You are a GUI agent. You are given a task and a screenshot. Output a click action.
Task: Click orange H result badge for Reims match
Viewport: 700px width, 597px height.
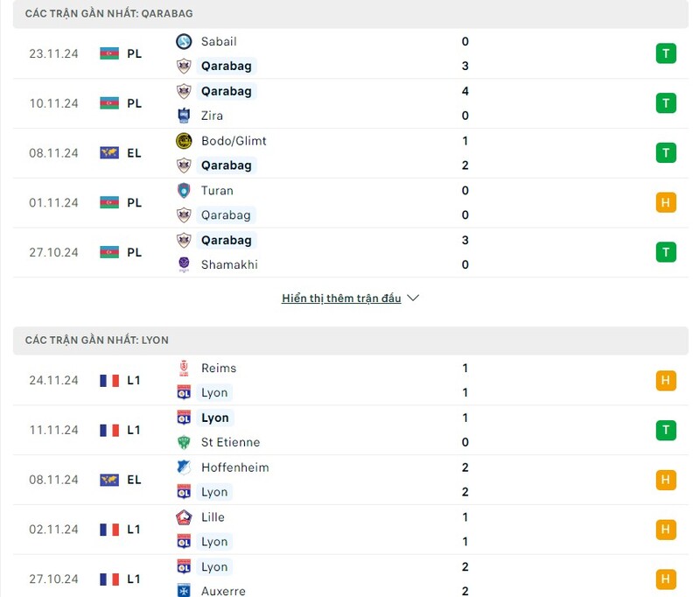pos(666,381)
